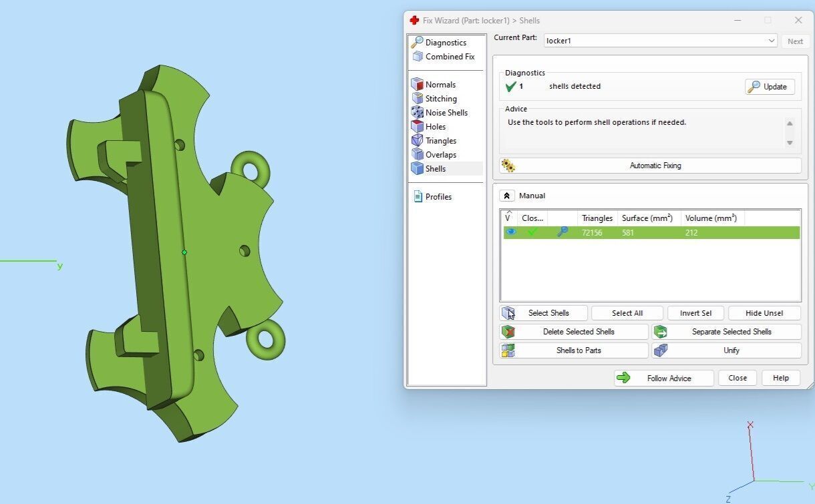Sort by the V column header
This screenshot has width=815, height=504.
point(509,218)
